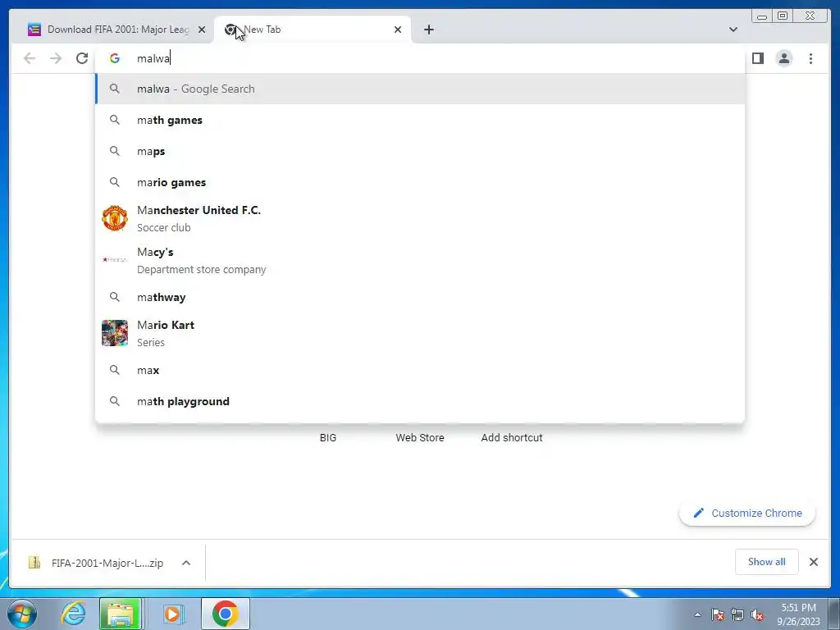
Task: Close the New Tab tab
Action: tap(398, 30)
